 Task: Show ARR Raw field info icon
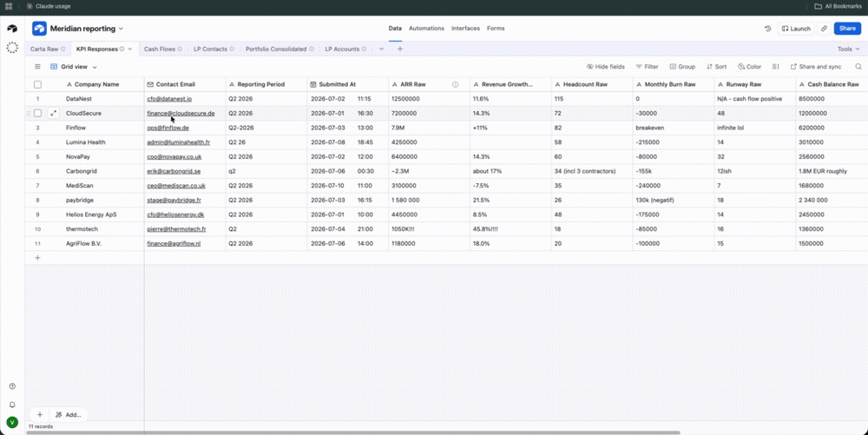click(455, 85)
